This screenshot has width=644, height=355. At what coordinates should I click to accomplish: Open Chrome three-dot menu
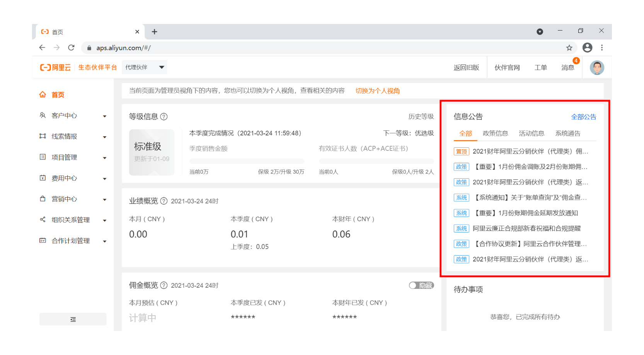pyautogui.click(x=602, y=48)
